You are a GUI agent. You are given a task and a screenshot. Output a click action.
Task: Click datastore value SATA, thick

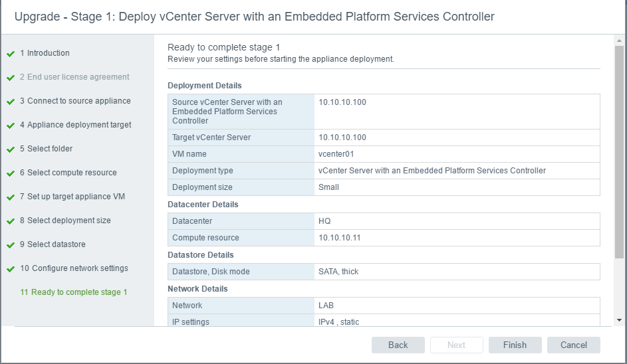[x=338, y=272]
